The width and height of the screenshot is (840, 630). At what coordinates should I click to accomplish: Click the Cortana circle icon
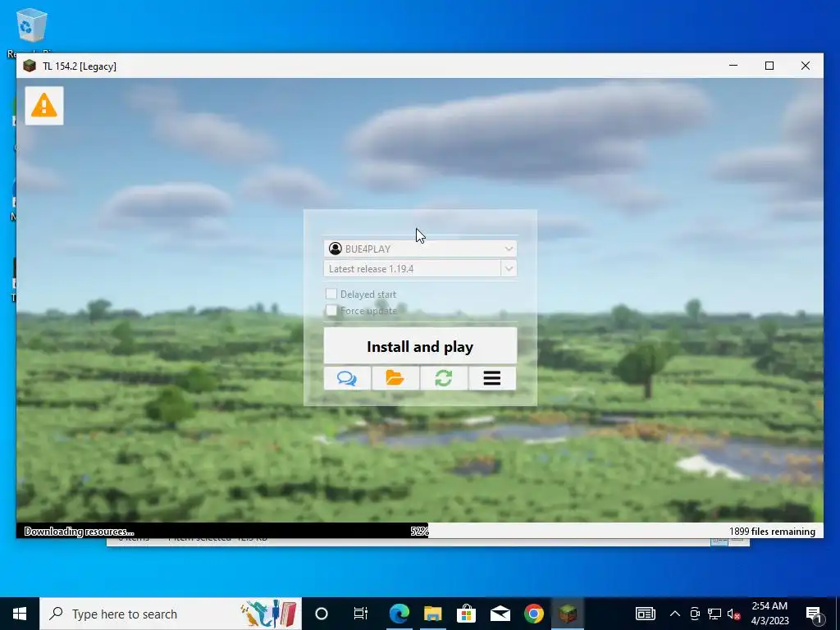coord(322,614)
